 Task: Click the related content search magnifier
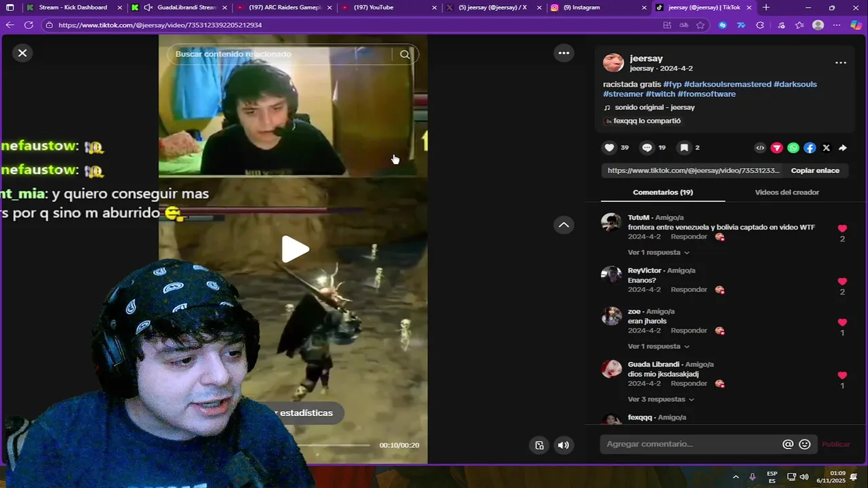[405, 54]
